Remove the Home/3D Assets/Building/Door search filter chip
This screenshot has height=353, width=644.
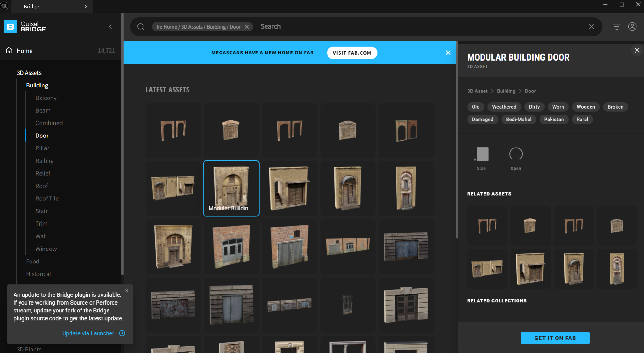point(247,27)
